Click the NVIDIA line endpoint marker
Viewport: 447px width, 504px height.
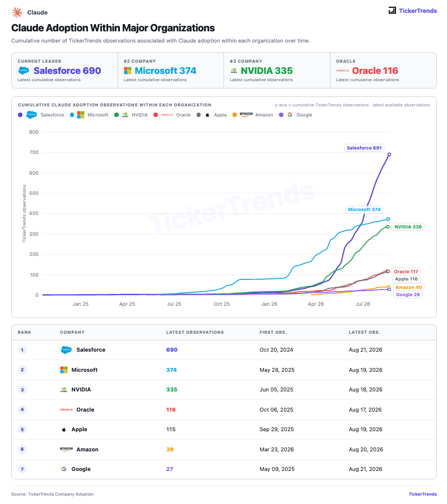388,227
